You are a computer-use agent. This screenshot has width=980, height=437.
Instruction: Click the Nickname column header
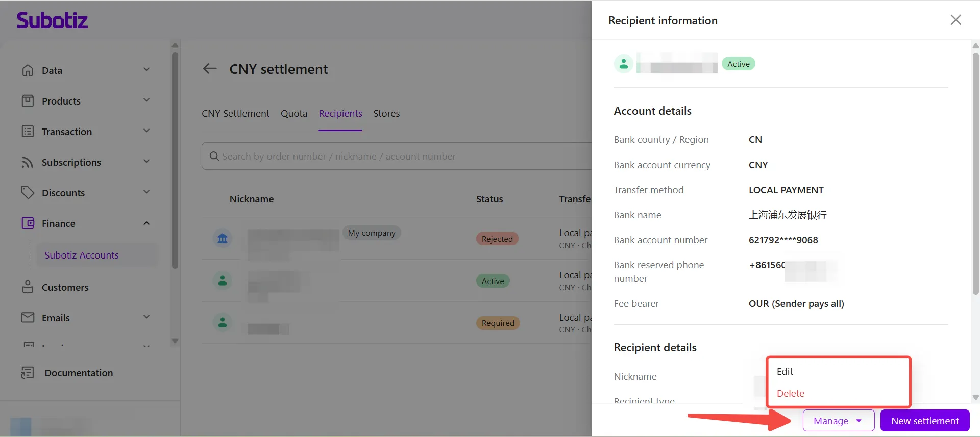(x=252, y=199)
